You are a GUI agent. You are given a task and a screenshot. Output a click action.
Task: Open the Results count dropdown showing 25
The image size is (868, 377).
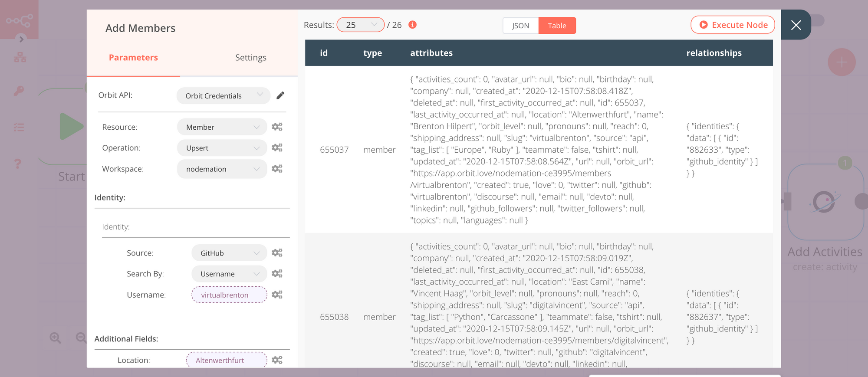coord(361,25)
